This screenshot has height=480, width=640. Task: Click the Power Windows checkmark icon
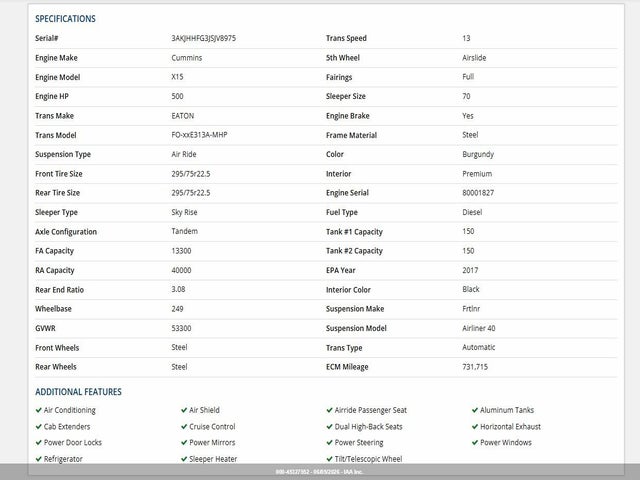[x=475, y=442]
